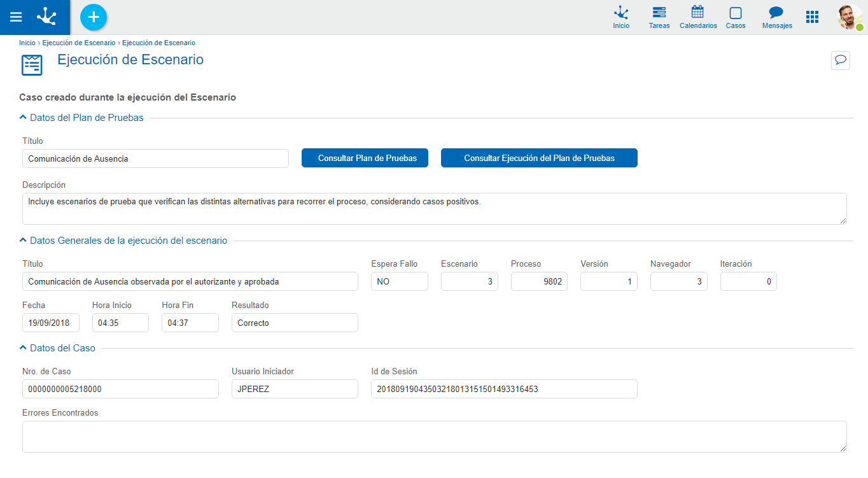This screenshot has height=478, width=868.
Task: Click the scenario Título field 'observada por el autorizante'
Action: click(190, 281)
